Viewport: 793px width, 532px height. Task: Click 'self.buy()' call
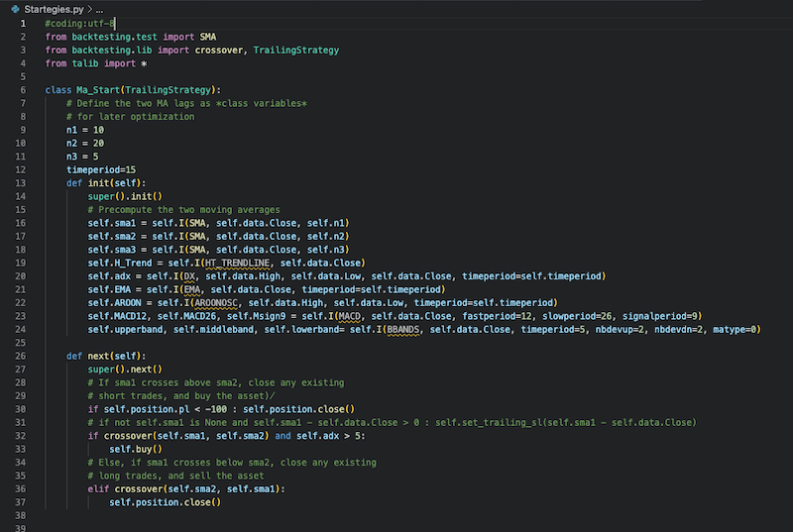pyautogui.click(x=136, y=449)
